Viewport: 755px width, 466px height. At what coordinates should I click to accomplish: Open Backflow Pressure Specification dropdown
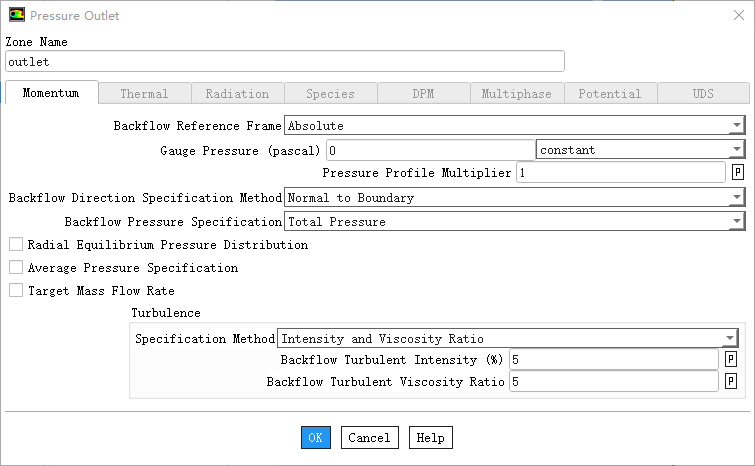736,222
